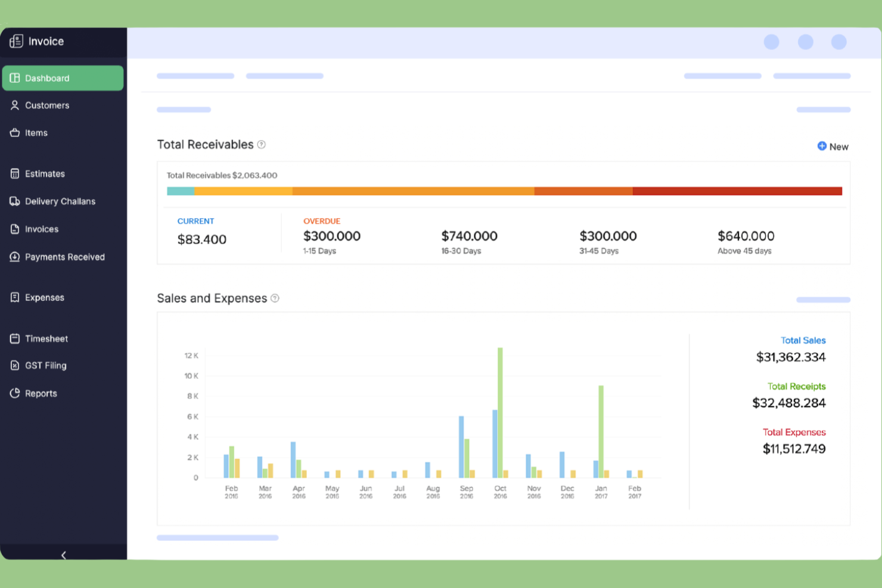Open Items from the sidebar icon

[15, 132]
